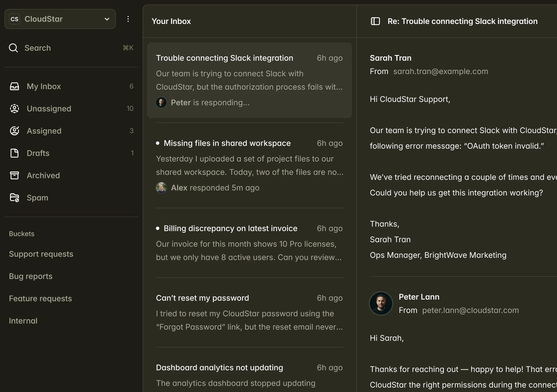This screenshot has width=557, height=392.
Task: Open 'Can't reset my password' conversation
Action: pyautogui.click(x=202, y=298)
